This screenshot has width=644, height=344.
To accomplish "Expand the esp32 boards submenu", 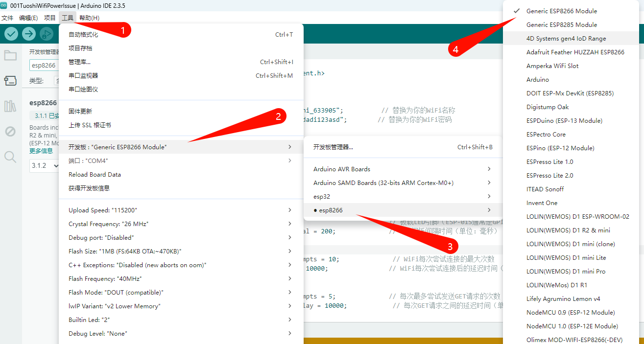I will click(403, 197).
